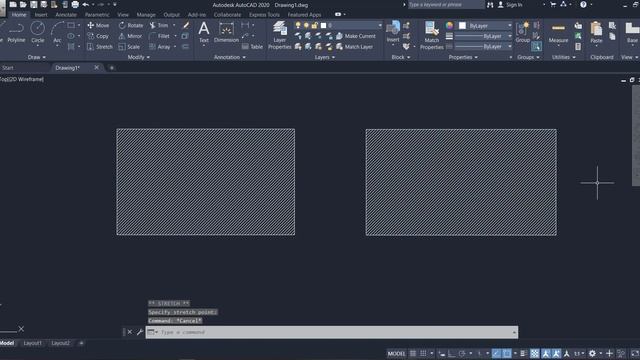Click the Undo arrow
The width and height of the screenshot is (640, 360).
pos(86,4)
